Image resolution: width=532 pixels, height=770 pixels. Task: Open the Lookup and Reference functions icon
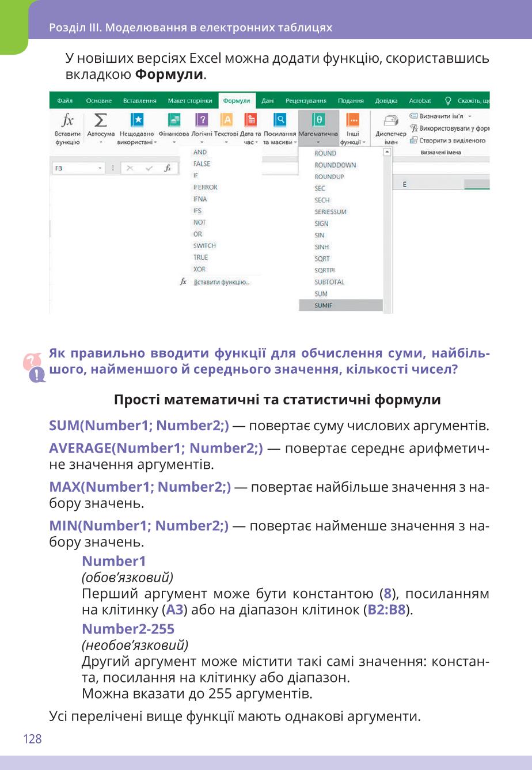tap(280, 119)
